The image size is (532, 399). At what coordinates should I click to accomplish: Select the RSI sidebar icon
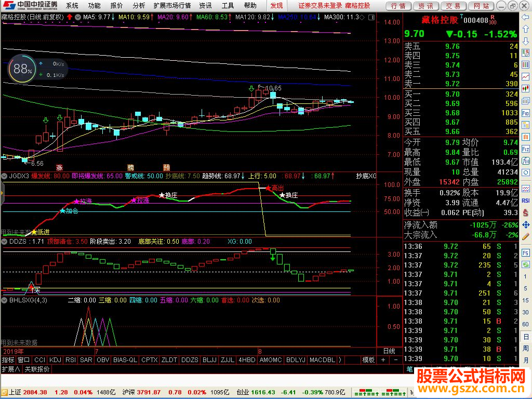click(526, 201)
